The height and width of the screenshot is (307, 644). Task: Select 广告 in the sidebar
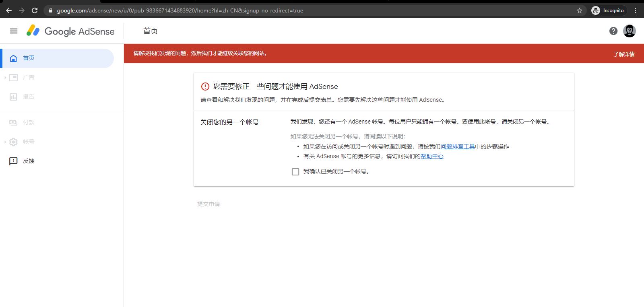(57, 78)
